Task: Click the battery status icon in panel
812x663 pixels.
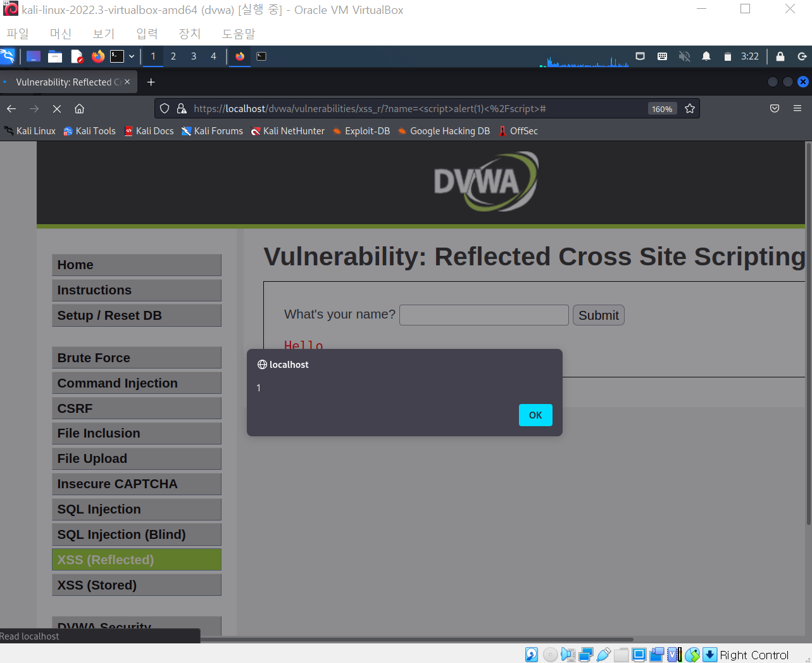Action: click(728, 56)
